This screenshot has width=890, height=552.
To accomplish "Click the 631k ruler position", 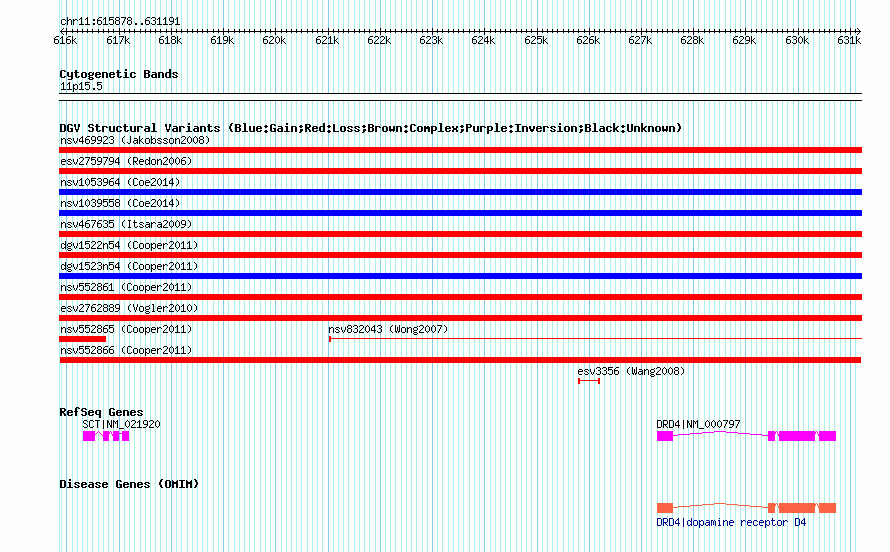I will [849, 40].
